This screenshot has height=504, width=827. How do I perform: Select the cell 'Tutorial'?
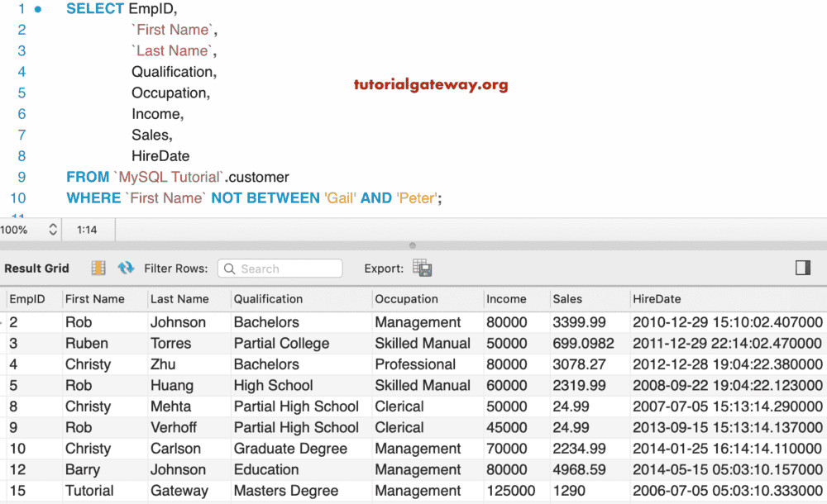tap(89, 491)
